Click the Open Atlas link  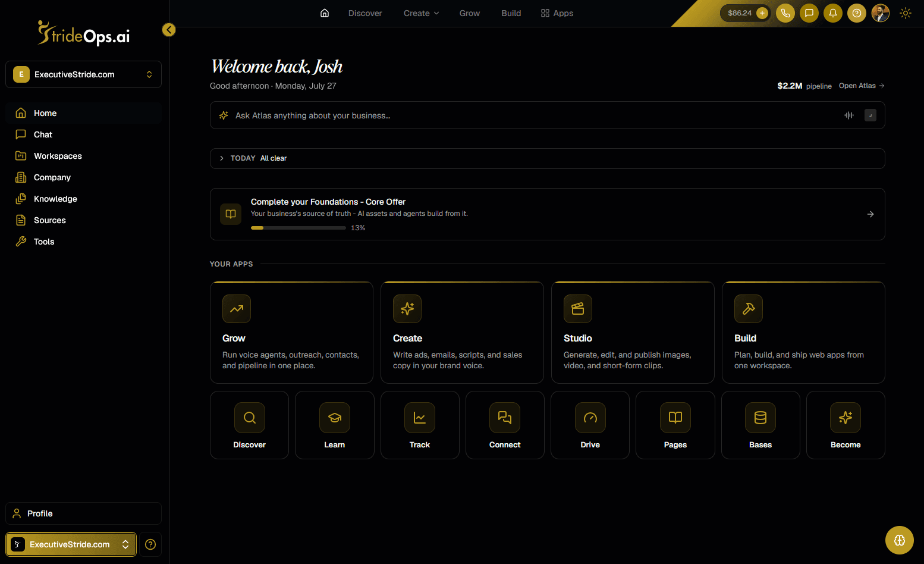[862, 86]
